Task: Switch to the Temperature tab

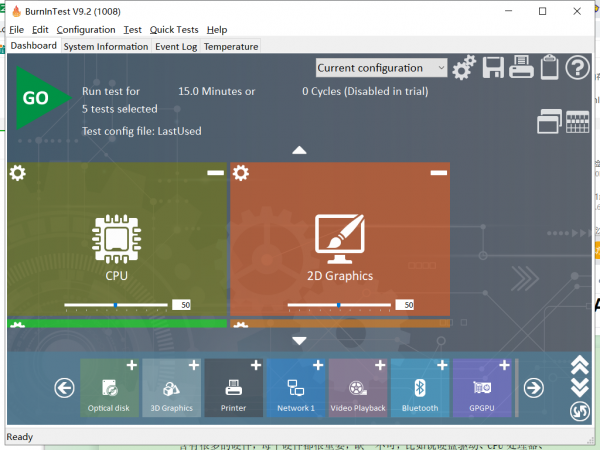Action: 231,47
